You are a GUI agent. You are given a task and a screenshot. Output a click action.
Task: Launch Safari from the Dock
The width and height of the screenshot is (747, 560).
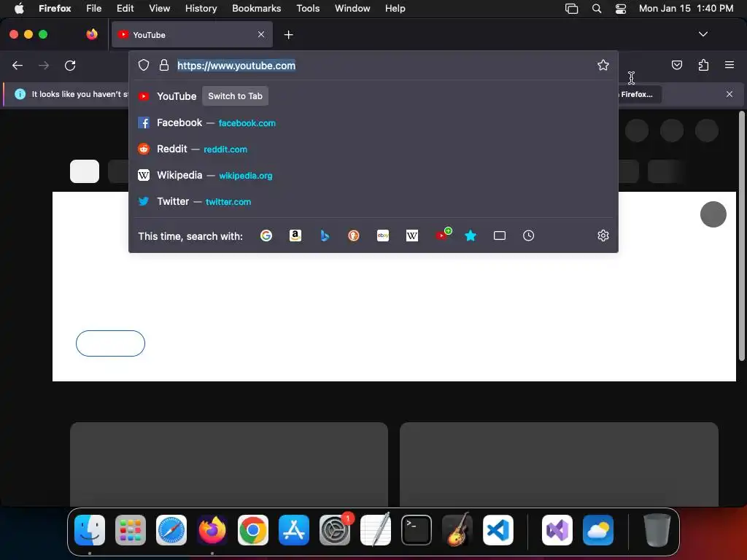click(171, 530)
